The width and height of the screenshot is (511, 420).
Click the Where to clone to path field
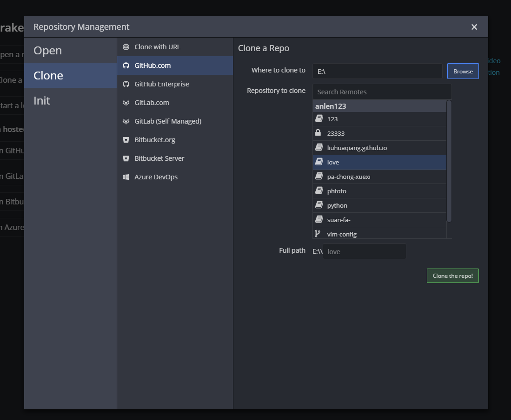(x=377, y=72)
